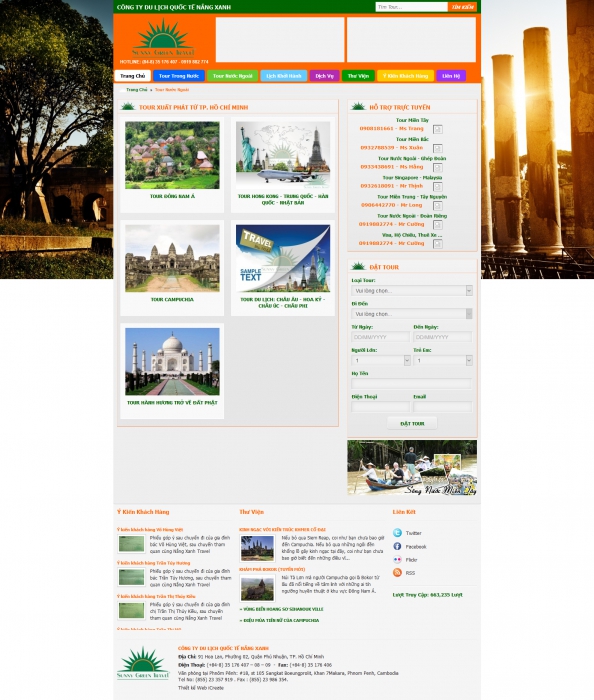
Task: Open chat icon under Tour Nước Ngoài - Đoàn Riêng
Action: (438, 225)
